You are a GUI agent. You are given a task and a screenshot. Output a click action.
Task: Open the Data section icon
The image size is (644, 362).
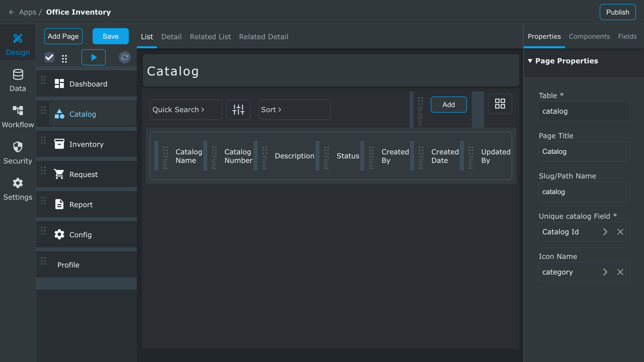18,75
